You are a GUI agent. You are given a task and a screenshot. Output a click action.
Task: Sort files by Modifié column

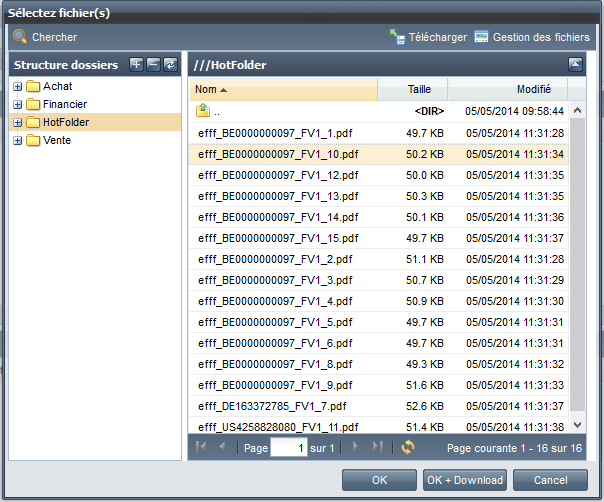508,89
